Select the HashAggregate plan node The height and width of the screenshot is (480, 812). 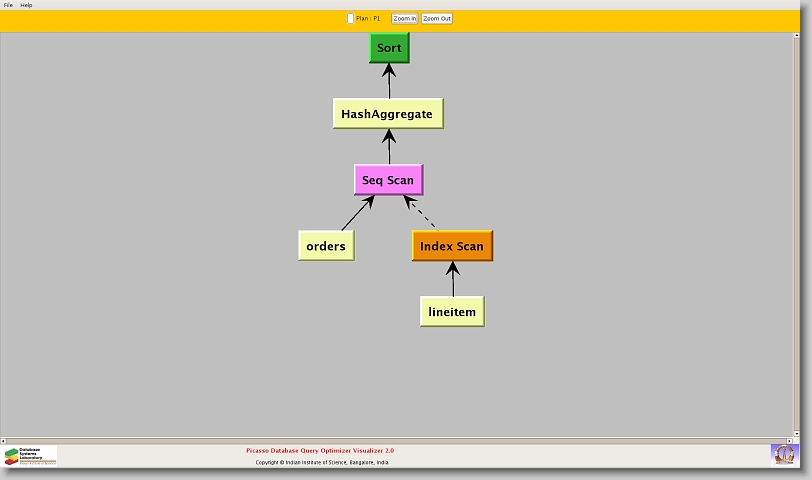[387, 114]
